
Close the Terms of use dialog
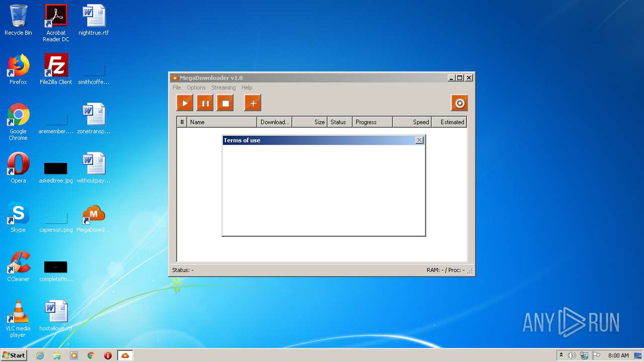[x=420, y=140]
